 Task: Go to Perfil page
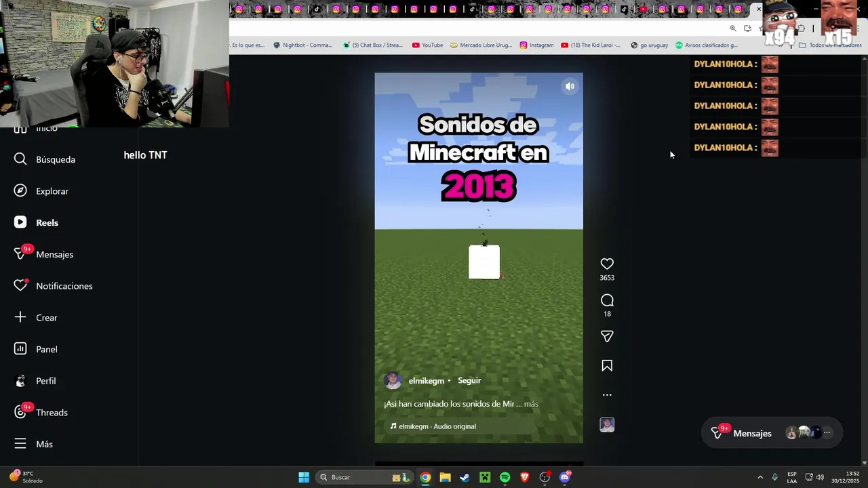35,381
